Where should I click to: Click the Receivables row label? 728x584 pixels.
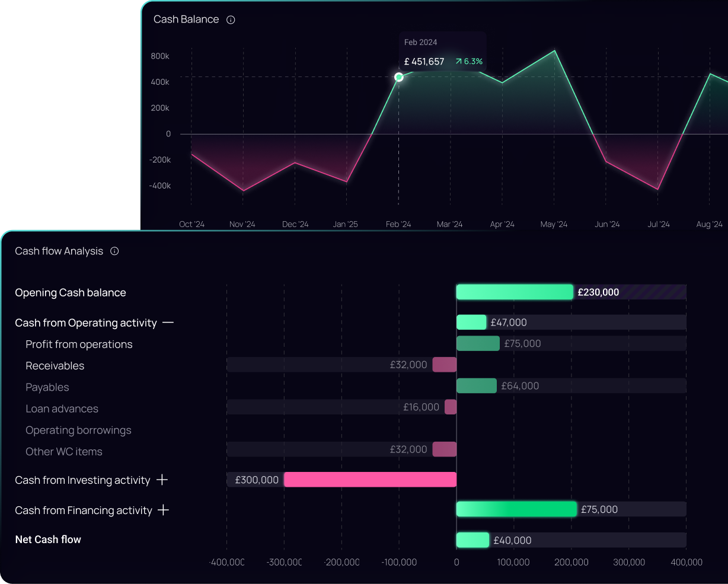55,366
